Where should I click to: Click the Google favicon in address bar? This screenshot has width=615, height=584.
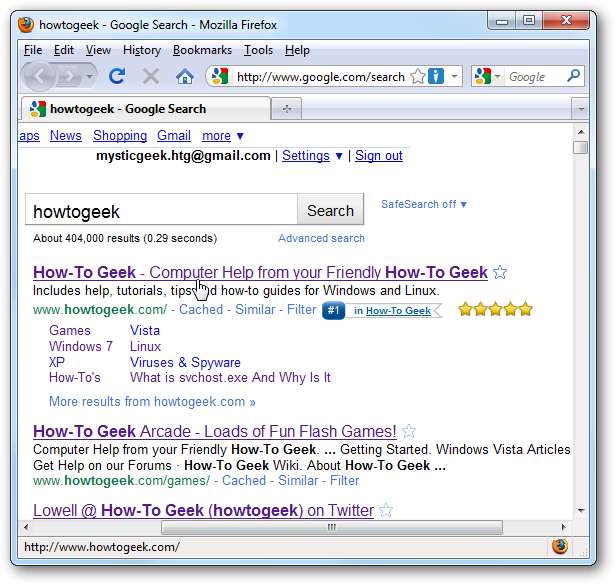[220, 76]
